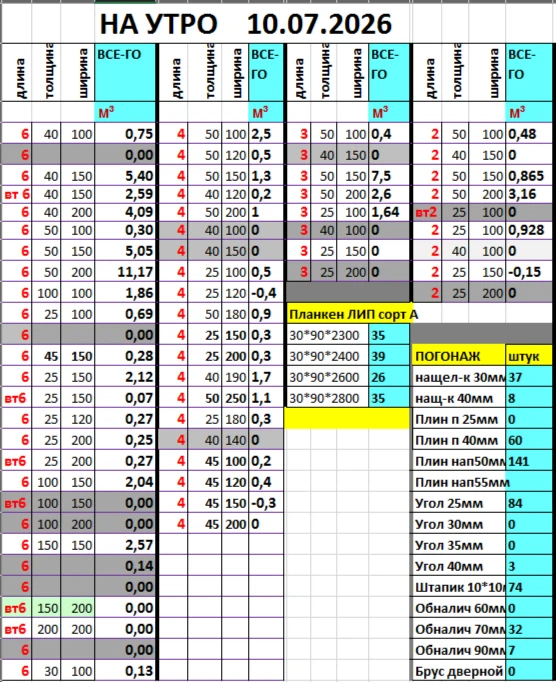Click the negative value -0,4 cell
556x682 pixels.
266,293
